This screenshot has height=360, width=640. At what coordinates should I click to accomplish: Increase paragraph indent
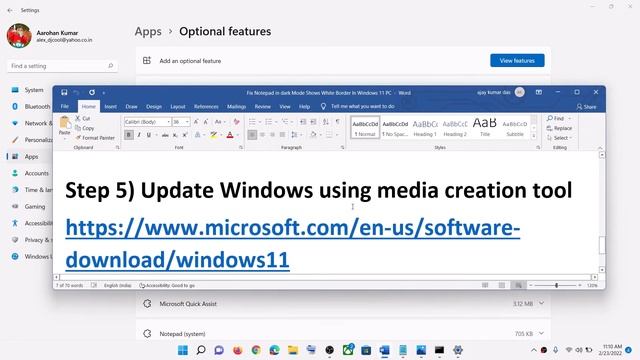pyautogui.click(x=313, y=122)
